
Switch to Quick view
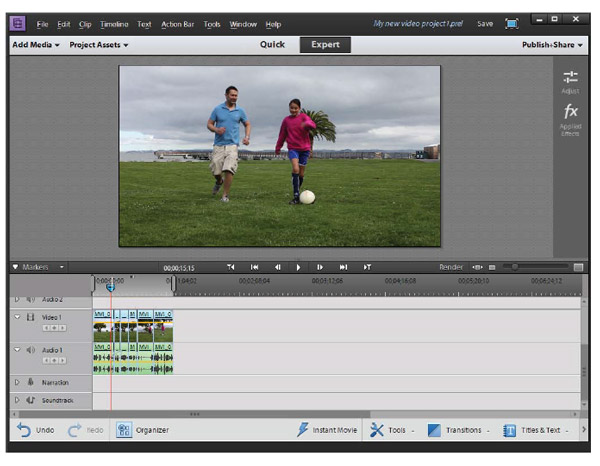tap(272, 44)
